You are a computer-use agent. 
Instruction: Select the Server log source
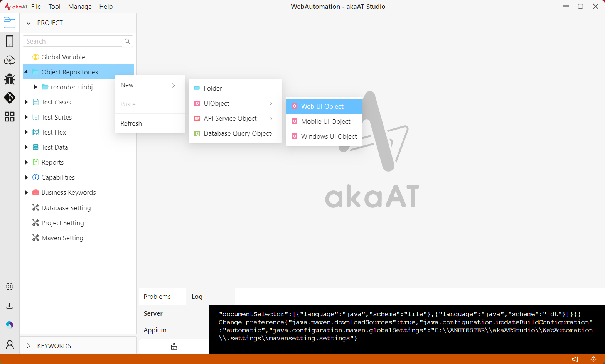174,313
